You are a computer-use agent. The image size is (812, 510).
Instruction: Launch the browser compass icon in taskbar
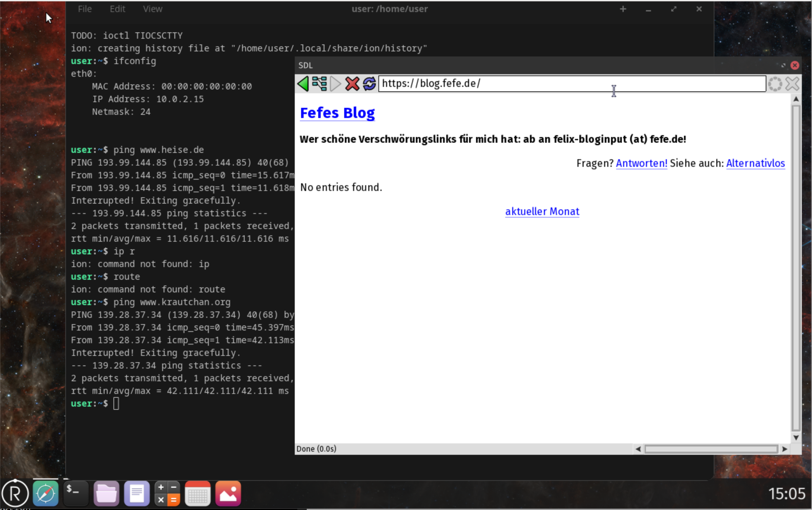point(46,494)
